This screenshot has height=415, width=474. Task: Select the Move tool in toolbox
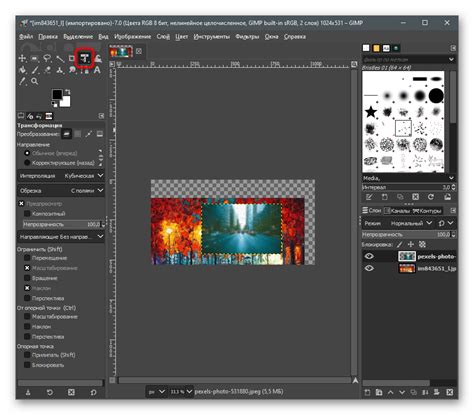pyautogui.click(x=22, y=59)
